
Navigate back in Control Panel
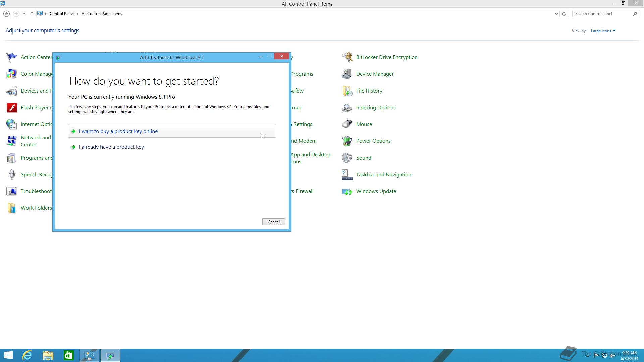tap(6, 14)
